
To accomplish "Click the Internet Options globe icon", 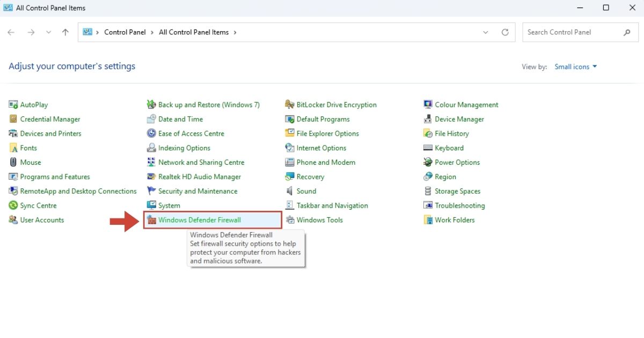I will [290, 148].
